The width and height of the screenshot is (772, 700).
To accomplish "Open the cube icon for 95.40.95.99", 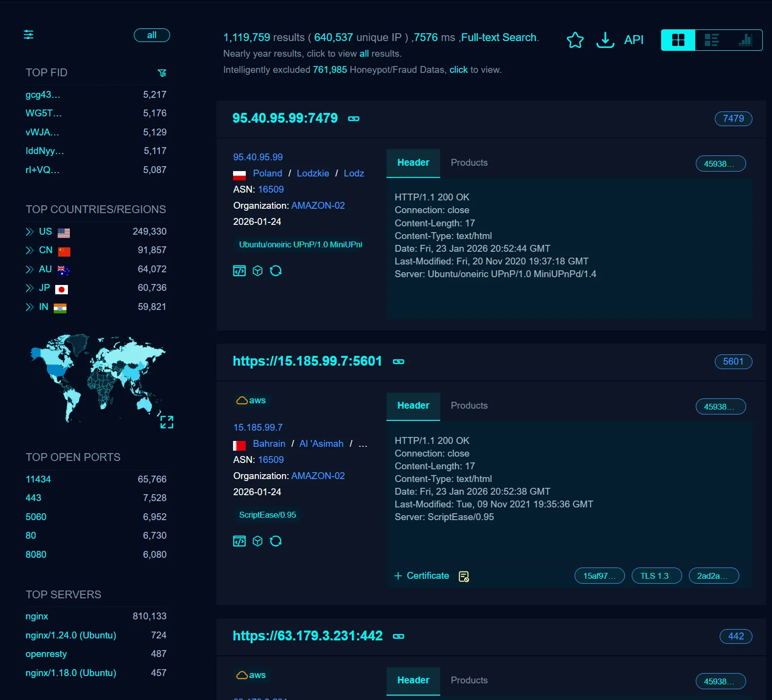I will coord(257,271).
